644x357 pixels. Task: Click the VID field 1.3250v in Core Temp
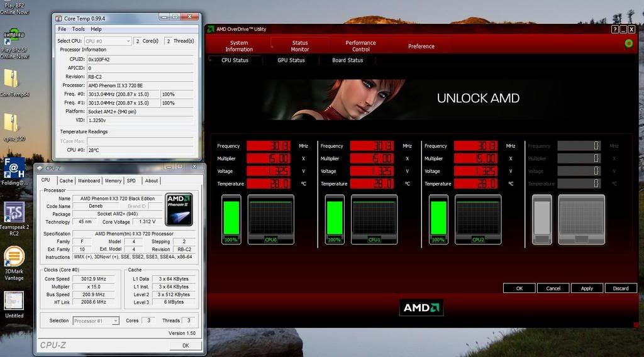click(140, 120)
